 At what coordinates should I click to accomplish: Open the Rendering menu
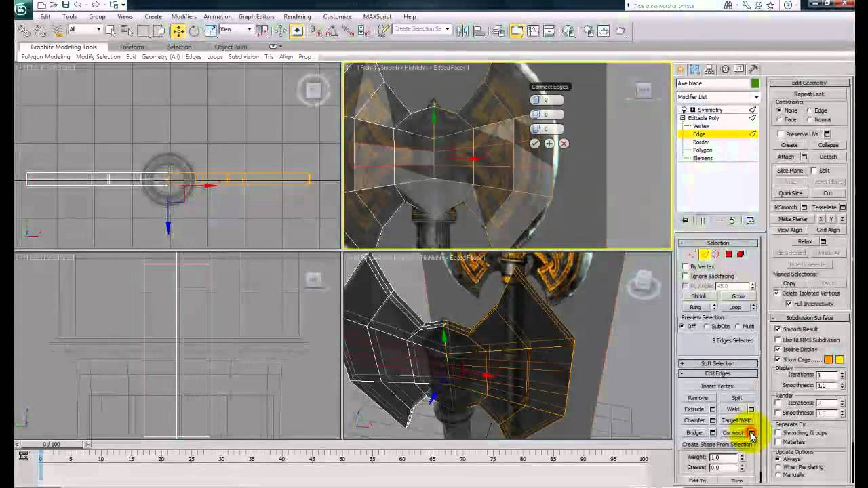tap(297, 16)
